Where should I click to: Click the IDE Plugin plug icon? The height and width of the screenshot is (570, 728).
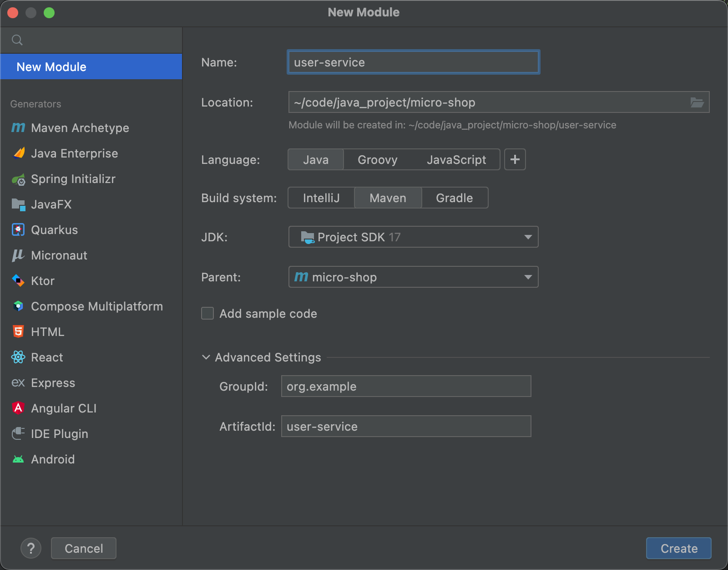point(18,433)
